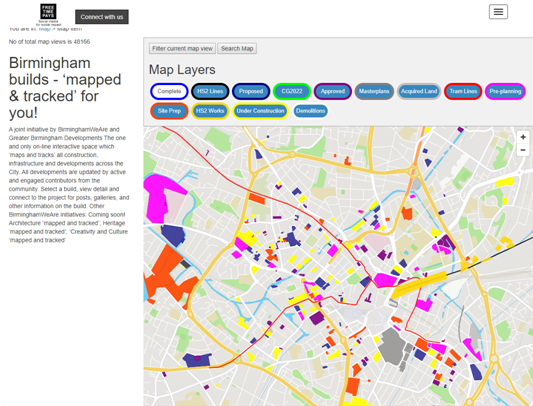Viewport: 533px width, 406px height.
Task: Toggle the HS2 Lines layer
Action: 210,91
